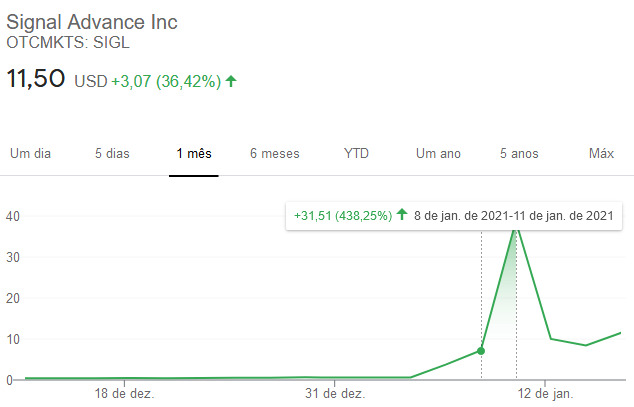Image resolution: width=634 pixels, height=407 pixels.
Task: Click the 31 de dez. axis label
Action: pyautogui.click(x=335, y=393)
